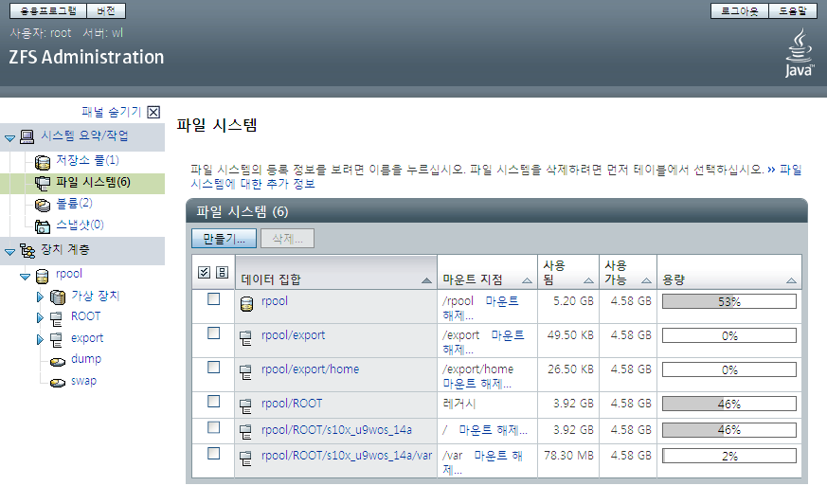Click the storage pool icon beside 저장소 풀
827x504 pixels.
point(43,161)
